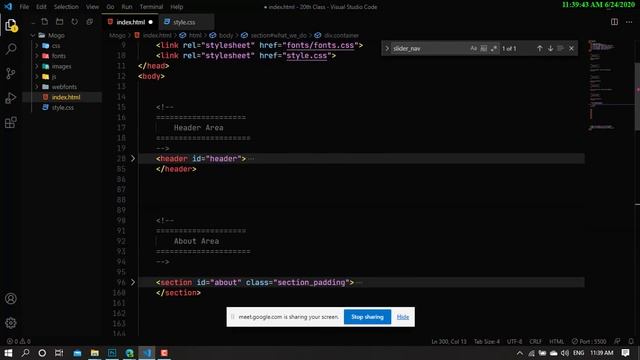The height and width of the screenshot is (360, 640).
Task: Change UTF-8 encoding in status bar
Action: coord(514,341)
